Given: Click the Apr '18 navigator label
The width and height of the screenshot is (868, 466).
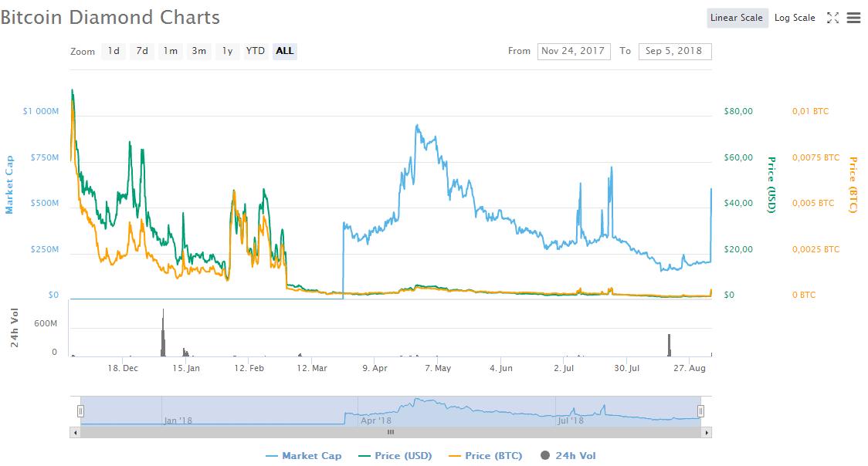Looking at the screenshot, I should click(x=376, y=420).
